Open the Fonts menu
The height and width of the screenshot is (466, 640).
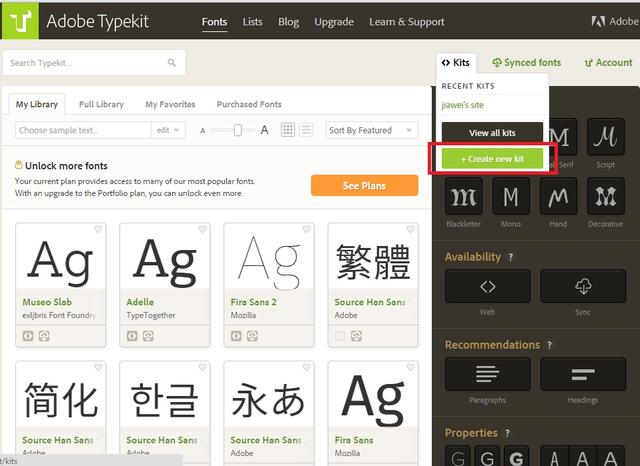(x=214, y=22)
